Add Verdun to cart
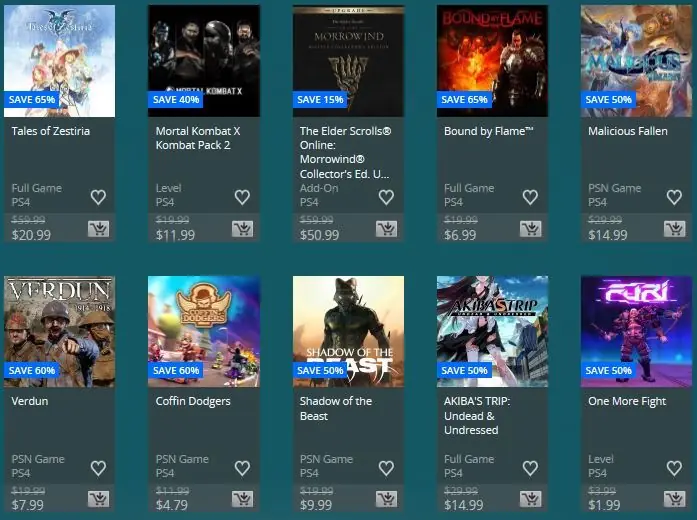Viewport: 697px width, 520px height. [98, 499]
